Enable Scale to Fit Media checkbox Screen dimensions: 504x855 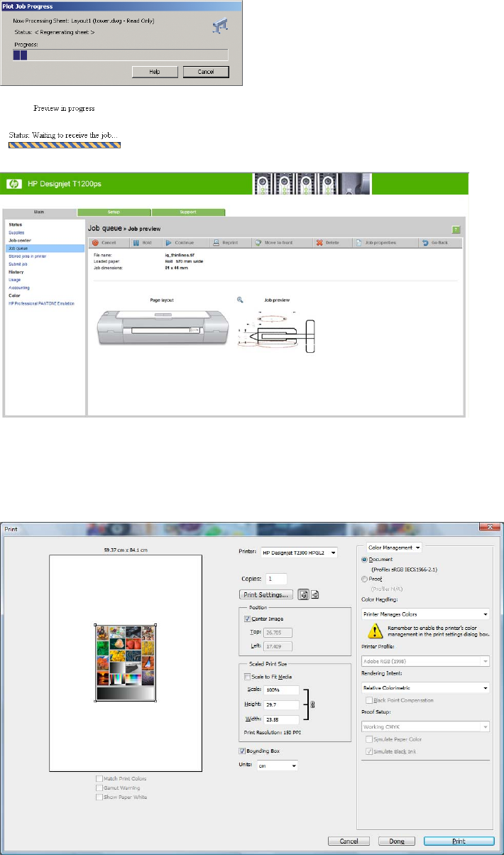coord(247,676)
